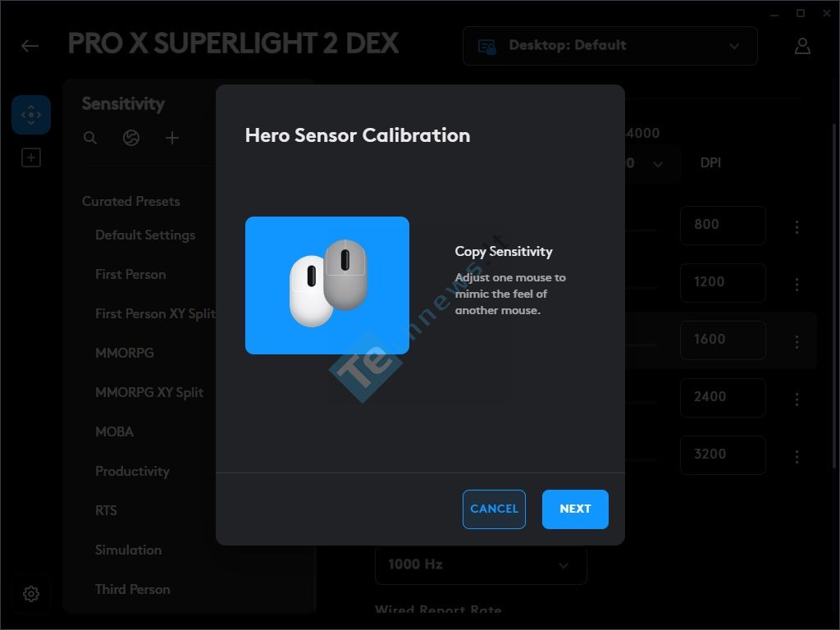Image resolution: width=840 pixels, height=630 pixels.
Task: Maximize the application window
Action: (x=801, y=13)
